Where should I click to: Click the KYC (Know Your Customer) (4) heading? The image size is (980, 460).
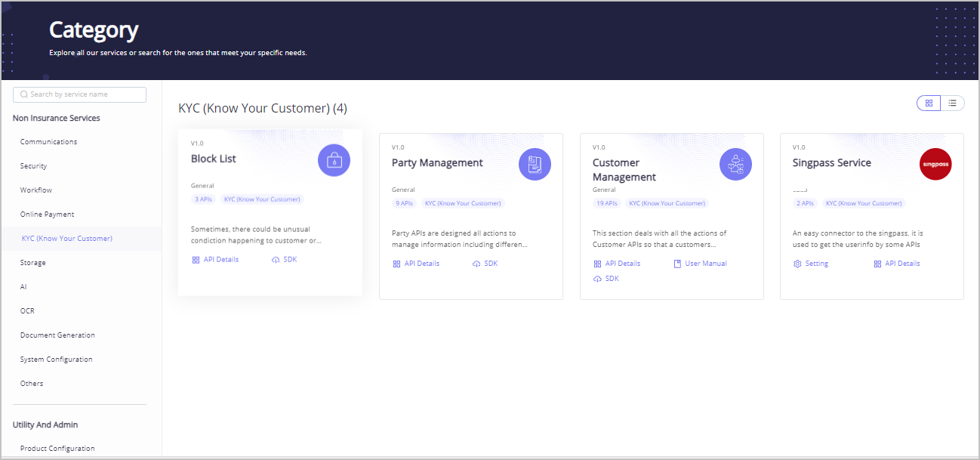[x=263, y=109]
